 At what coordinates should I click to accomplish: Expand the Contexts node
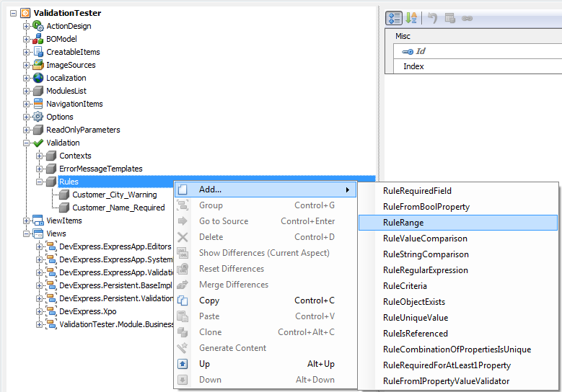[40, 156]
